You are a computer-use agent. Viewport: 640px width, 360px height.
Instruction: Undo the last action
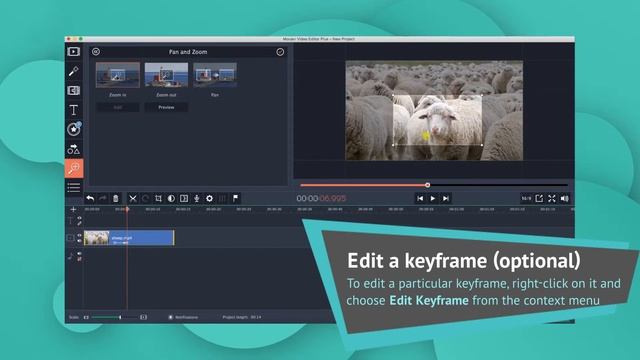point(90,198)
